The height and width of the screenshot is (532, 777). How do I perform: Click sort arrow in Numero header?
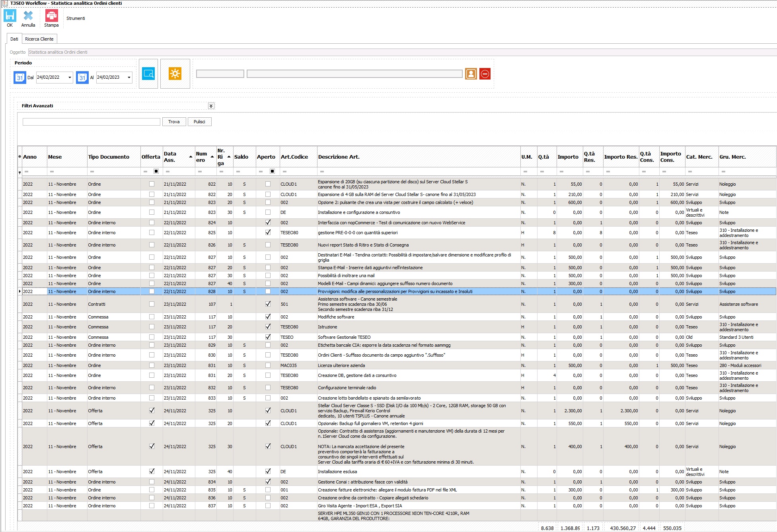pyautogui.click(x=212, y=157)
